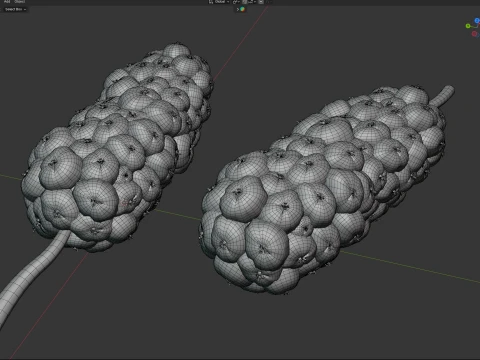Image resolution: width=480 pixels, height=360 pixels.
Task: Select the right berry cluster mesh
Action: point(323,190)
